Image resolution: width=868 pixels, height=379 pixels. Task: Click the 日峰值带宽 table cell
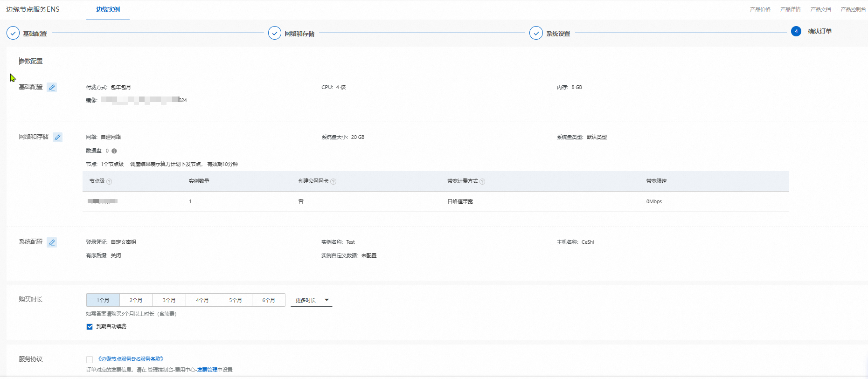(x=460, y=201)
